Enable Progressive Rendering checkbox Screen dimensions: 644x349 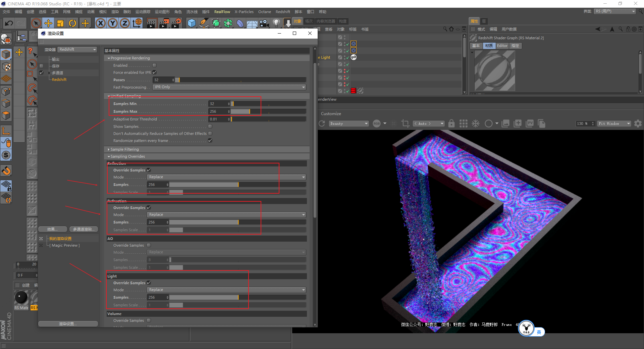(x=154, y=65)
